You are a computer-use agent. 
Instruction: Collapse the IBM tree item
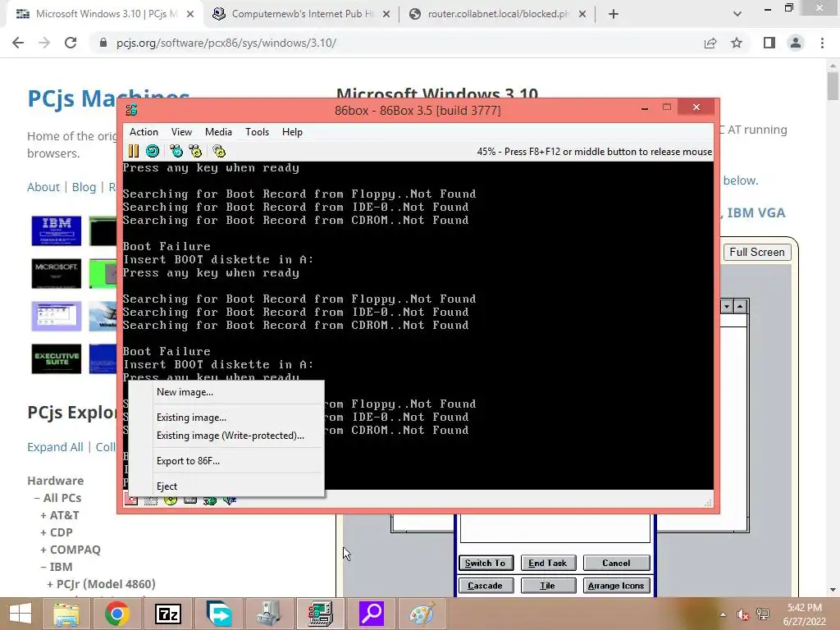click(x=57, y=567)
